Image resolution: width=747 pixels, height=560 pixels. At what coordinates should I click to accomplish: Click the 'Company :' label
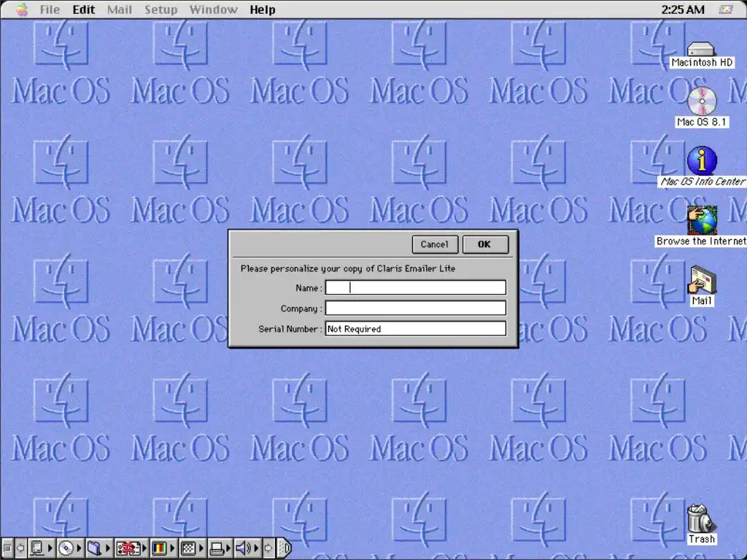click(x=301, y=308)
